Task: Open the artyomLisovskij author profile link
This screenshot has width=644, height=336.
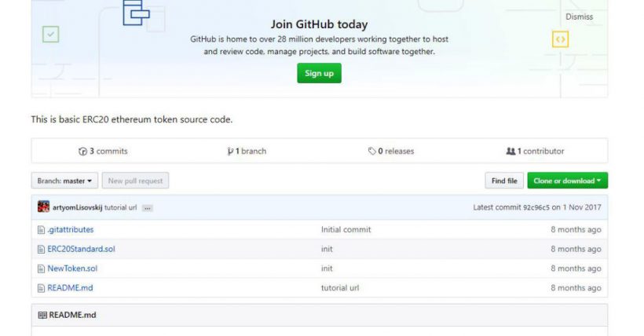Action: (x=83, y=207)
